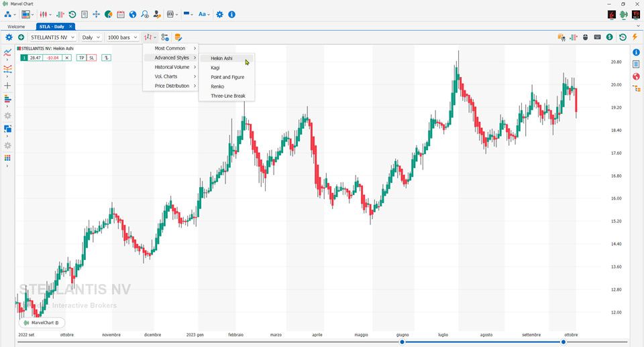This screenshot has height=347, width=644.
Task: Expand the arrow under the line indicators icon
Action: (x=7, y=60)
